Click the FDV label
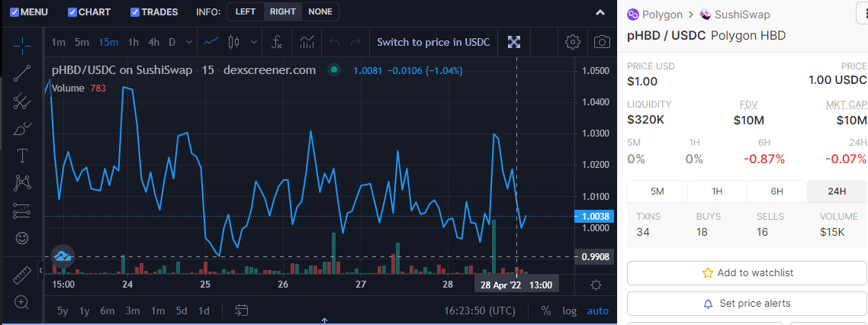This screenshot has height=325, width=868. coord(748,104)
